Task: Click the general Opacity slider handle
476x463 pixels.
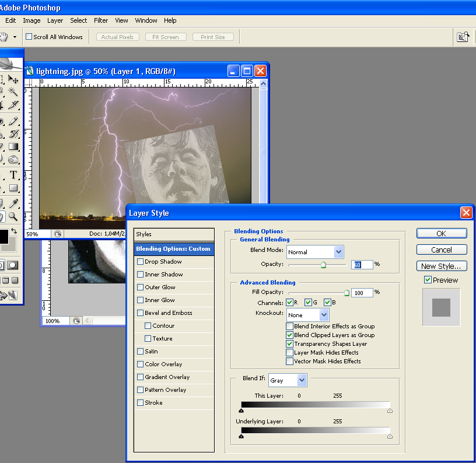Action: tap(324, 265)
